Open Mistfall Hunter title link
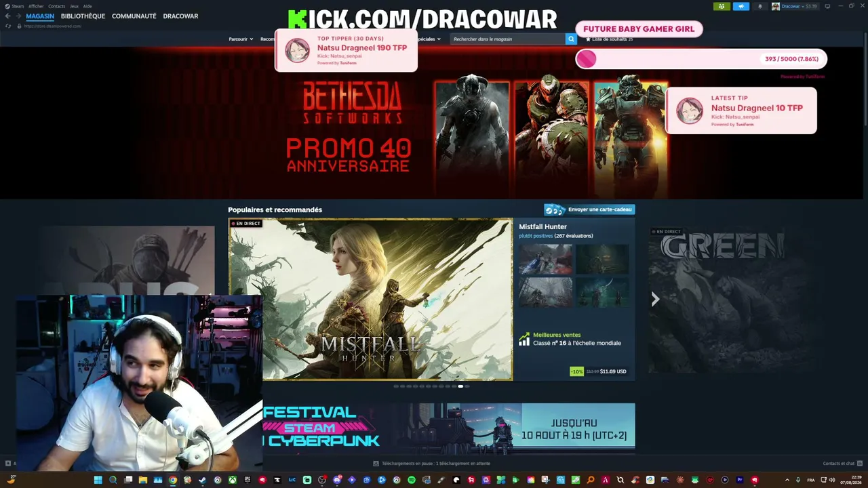 click(542, 226)
